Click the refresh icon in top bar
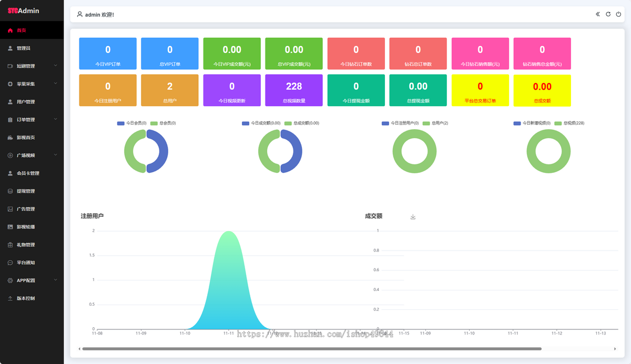Image resolution: width=631 pixels, height=364 pixels. [x=608, y=14]
